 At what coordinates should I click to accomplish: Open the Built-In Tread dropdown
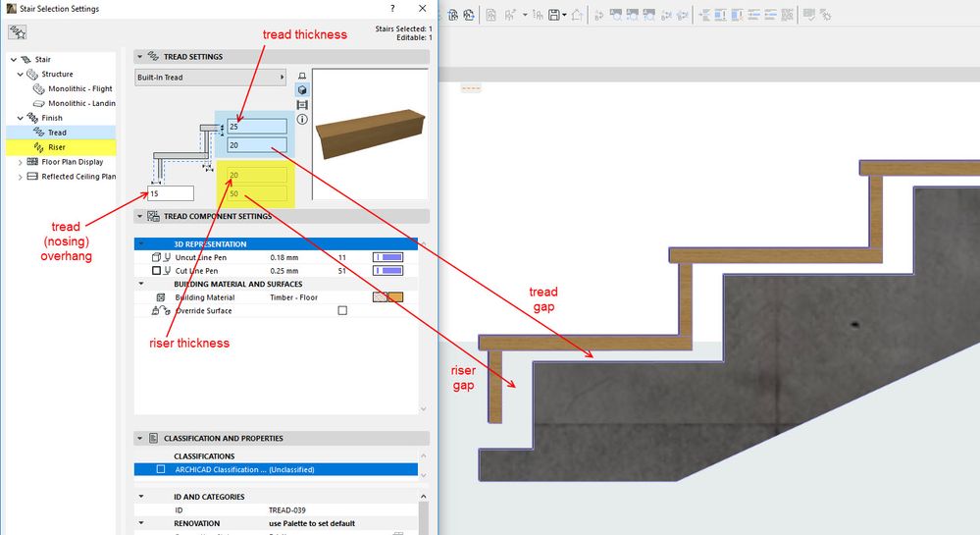(211, 77)
